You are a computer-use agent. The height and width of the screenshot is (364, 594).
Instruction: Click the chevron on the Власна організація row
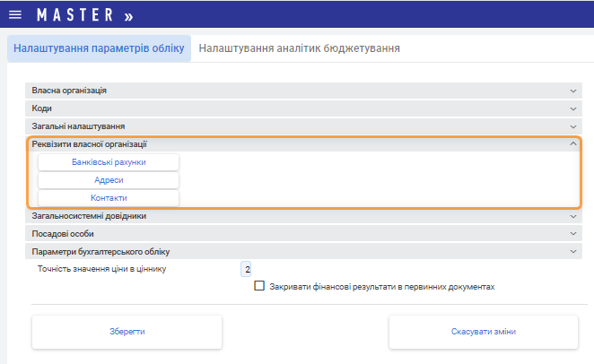[573, 91]
